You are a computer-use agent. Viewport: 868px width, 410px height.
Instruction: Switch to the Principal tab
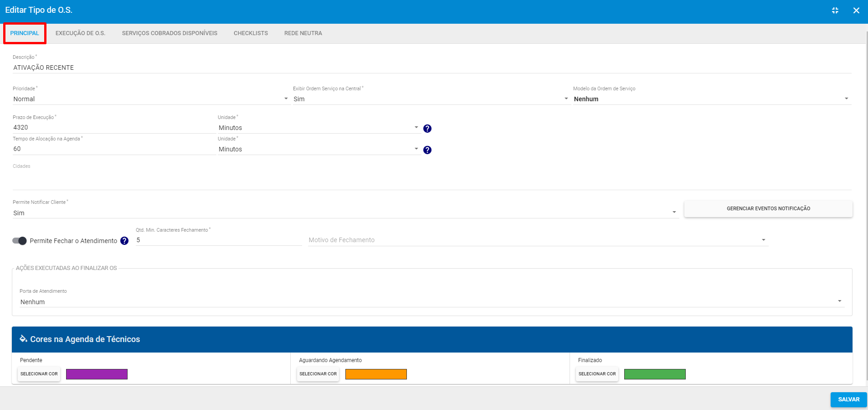coord(25,33)
